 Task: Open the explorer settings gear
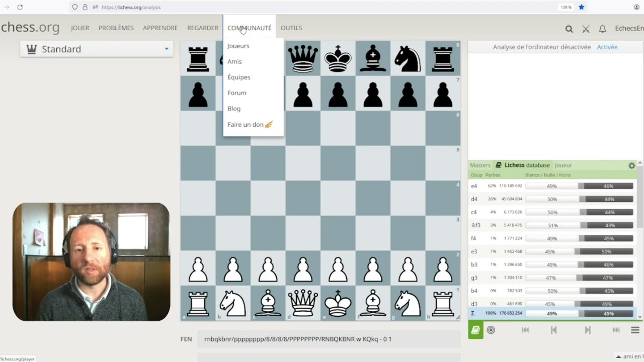click(x=632, y=165)
